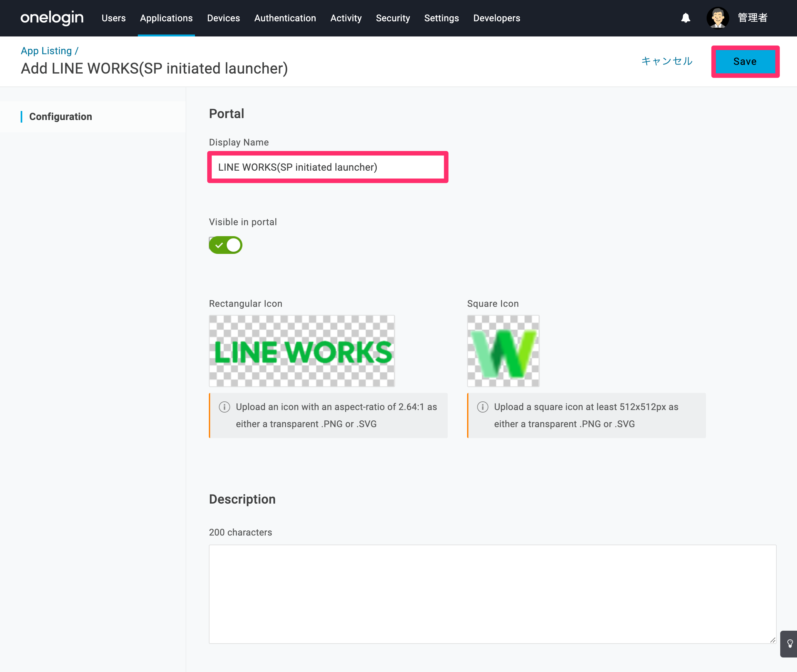The width and height of the screenshot is (797, 672).
Task: Click the LINE WORKS rectangular icon image
Action: (x=301, y=351)
